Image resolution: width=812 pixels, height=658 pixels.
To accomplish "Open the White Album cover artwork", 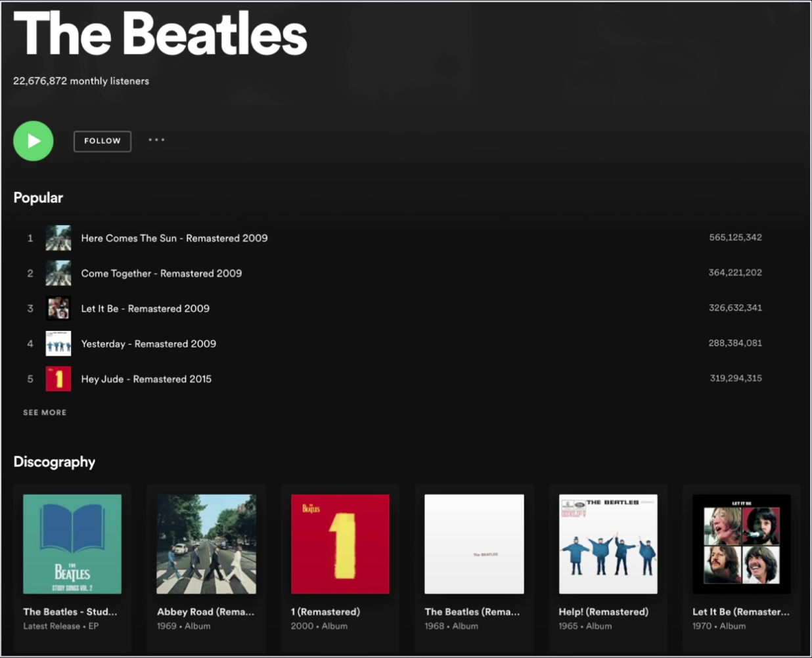I will pyautogui.click(x=474, y=544).
